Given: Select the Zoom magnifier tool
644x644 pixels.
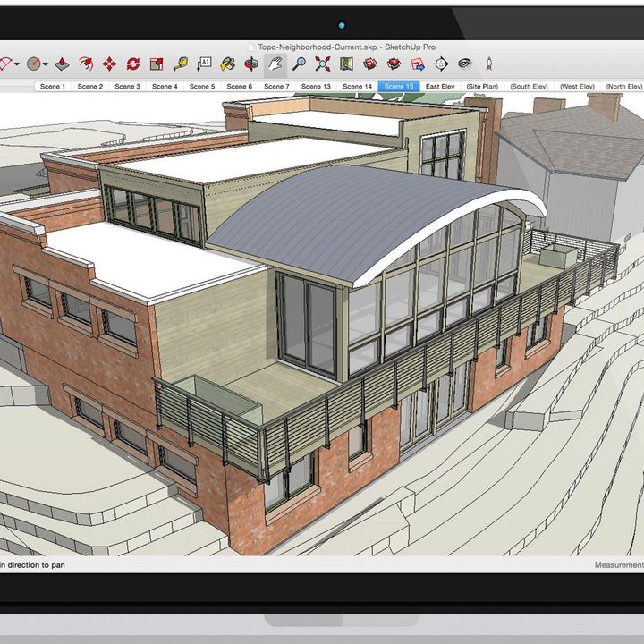Looking at the screenshot, I should click(299, 64).
